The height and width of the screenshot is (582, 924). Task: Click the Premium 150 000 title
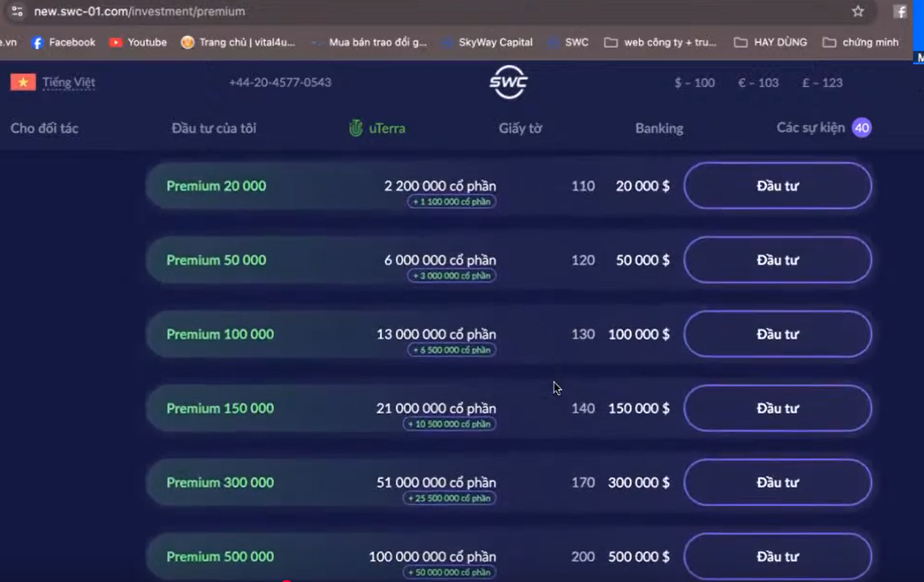click(x=220, y=408)
